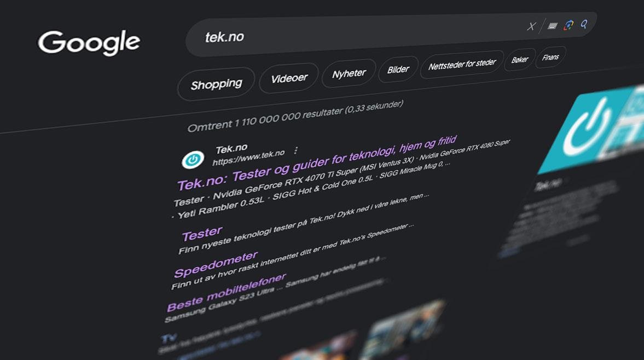The image size is (644, 360).
Task: Clear the search box with the X icon
Action: 531,26
